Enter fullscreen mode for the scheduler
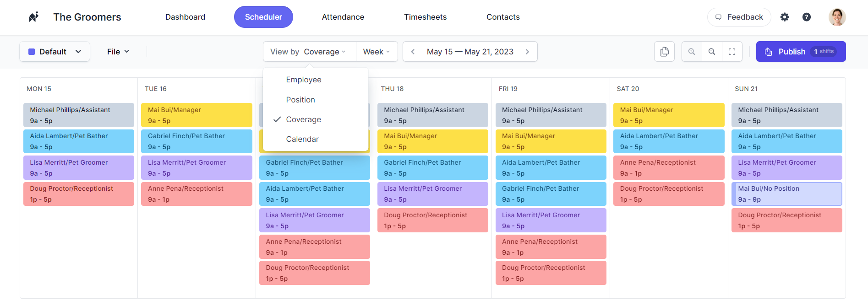The width and height of the screenshot is (868, 306). 732,51
